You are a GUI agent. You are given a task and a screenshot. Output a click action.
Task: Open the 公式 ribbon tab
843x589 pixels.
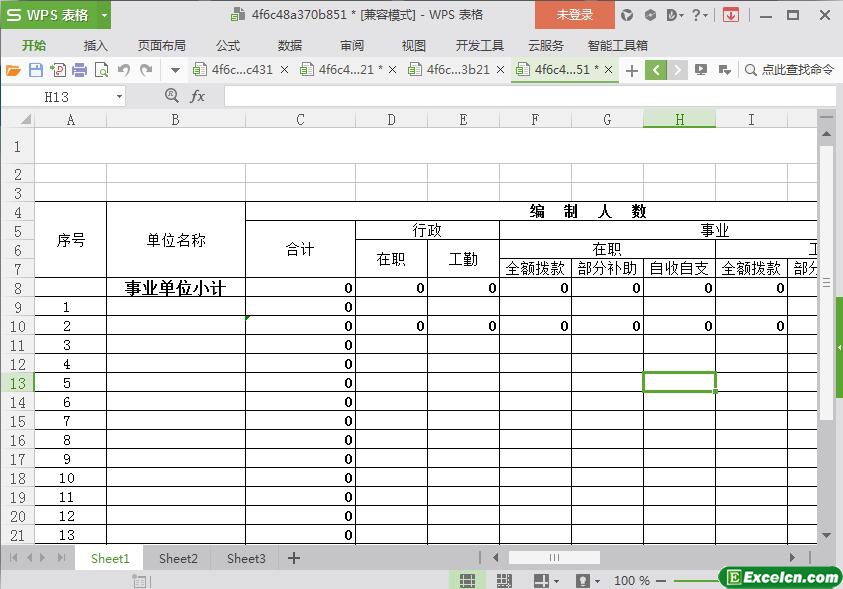[x=228, y=46]
